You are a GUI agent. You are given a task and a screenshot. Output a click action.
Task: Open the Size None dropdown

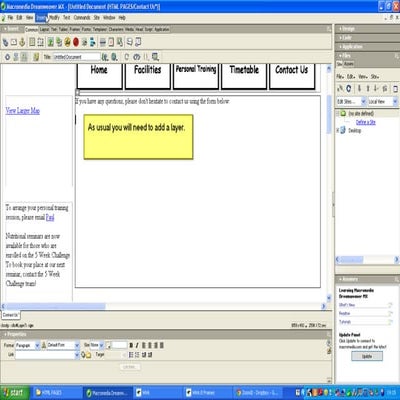(x=101, y=345)
